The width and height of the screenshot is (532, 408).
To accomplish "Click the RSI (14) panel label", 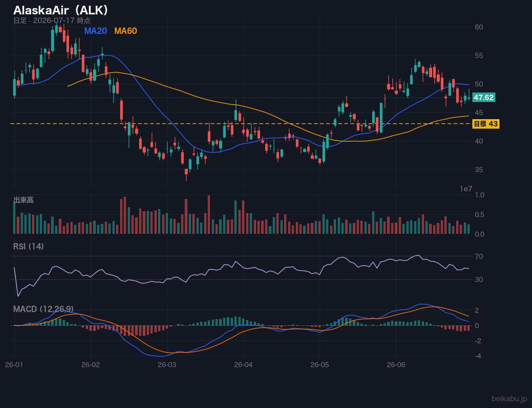I will (x=28, y=246).
